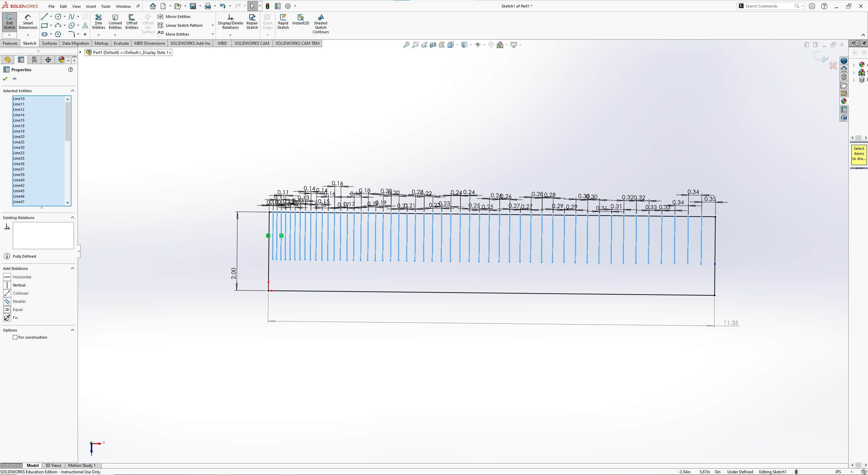Open the Insert menu
The height and width of the screenshot is (475, 868).
pos(91,6)
